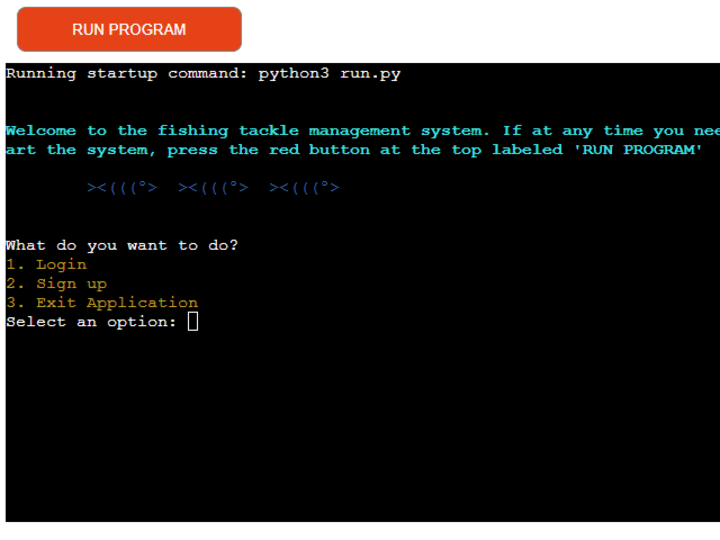This screenshot has width=720, height=540.
Task: Focus the empty black terminal area below prompt
Action: (x=363, y=427)
